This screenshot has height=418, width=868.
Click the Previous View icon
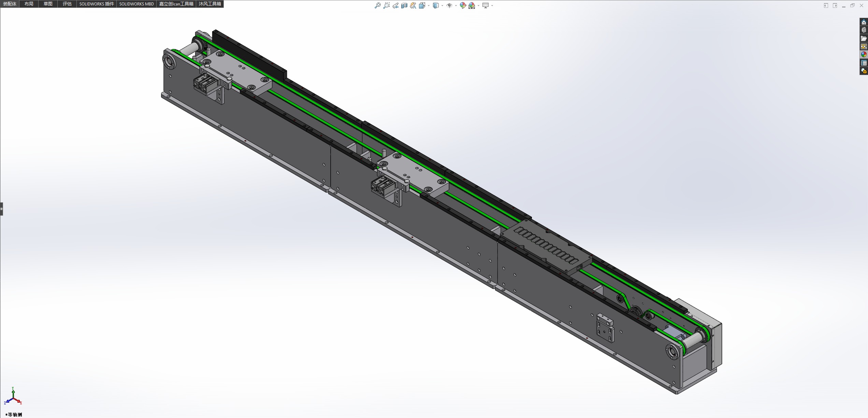click(x=395, y=5)
